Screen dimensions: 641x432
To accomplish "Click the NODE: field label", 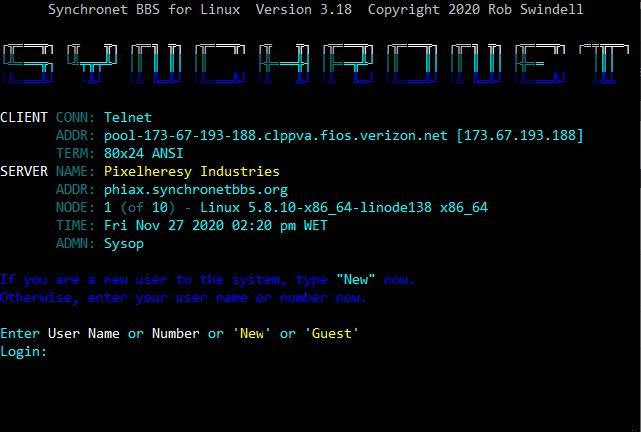I will pyautogui.click(x=75, y=208).
